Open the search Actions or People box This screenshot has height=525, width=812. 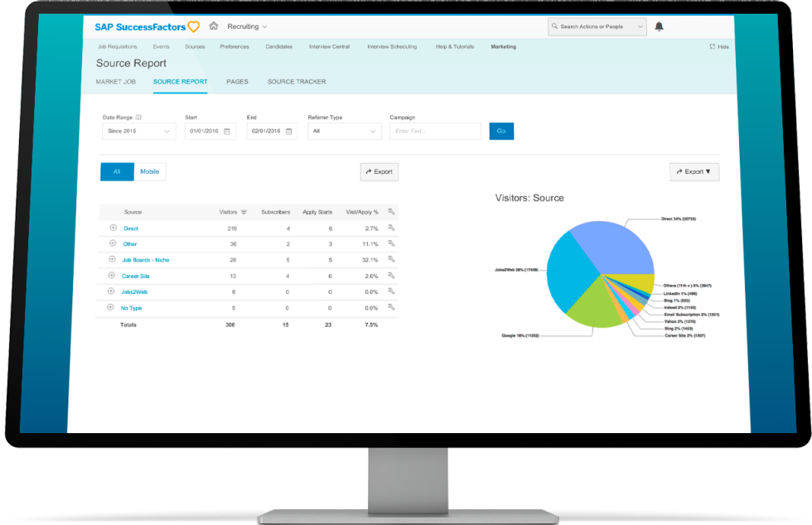[597, 26]
